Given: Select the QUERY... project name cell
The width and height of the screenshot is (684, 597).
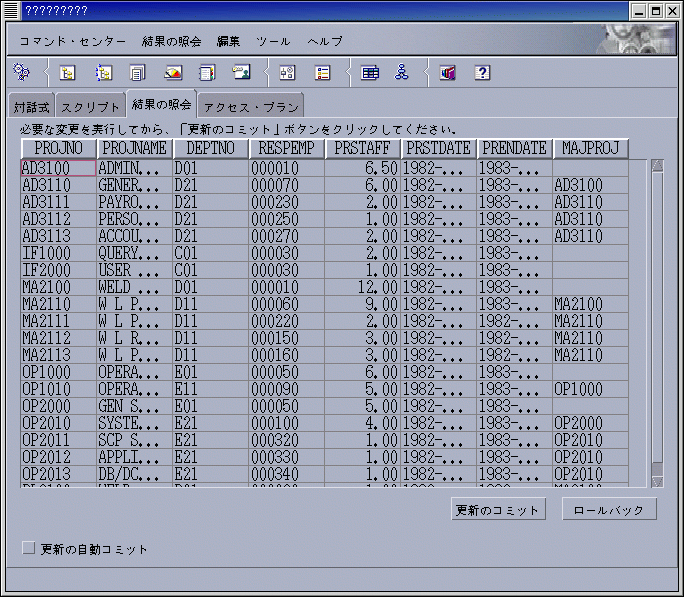Looking at the screenshot, I should tap(134, 253).
